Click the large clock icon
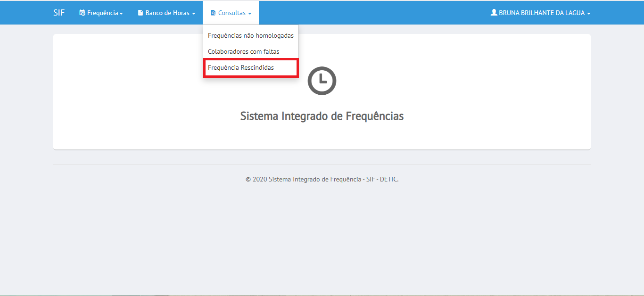 coord(322,81)
